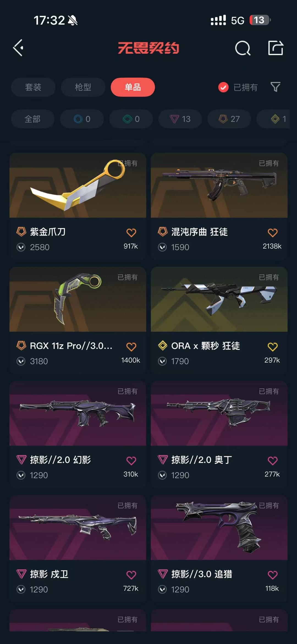Viewport: 297px width, 644px height.
Task: Switch to the 枪型 tab
Action: (x=83, y=87)
